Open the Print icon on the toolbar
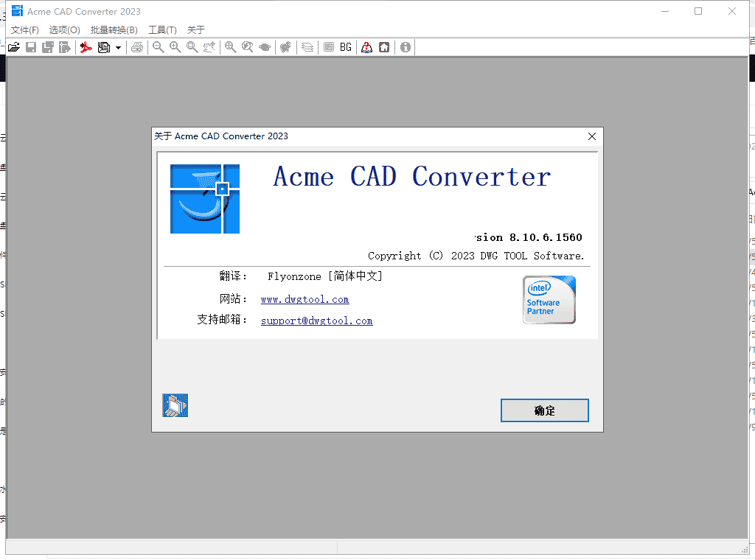Viewport: 755px width, 560px height. tap(137, 46)
